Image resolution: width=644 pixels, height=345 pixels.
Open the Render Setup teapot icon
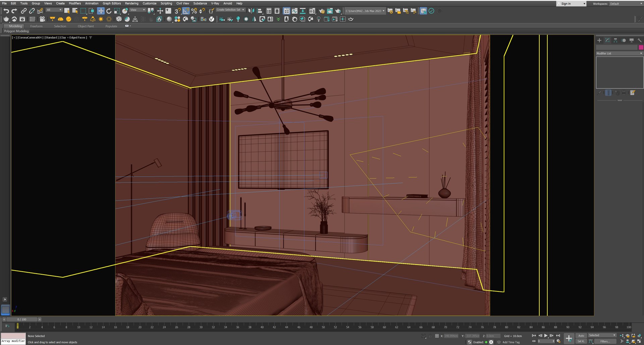coord(322,11)
